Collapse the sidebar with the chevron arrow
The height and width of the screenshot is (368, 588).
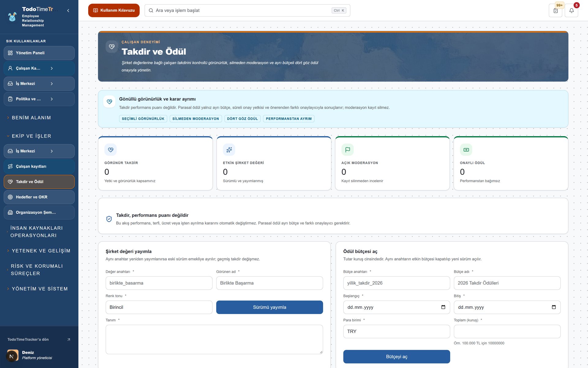pyautogui.click(x=68, y=11)
